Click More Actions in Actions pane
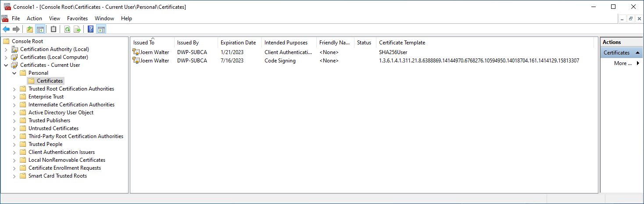The height and width of the screenshot is (204, 644). (x=623, y=63)
